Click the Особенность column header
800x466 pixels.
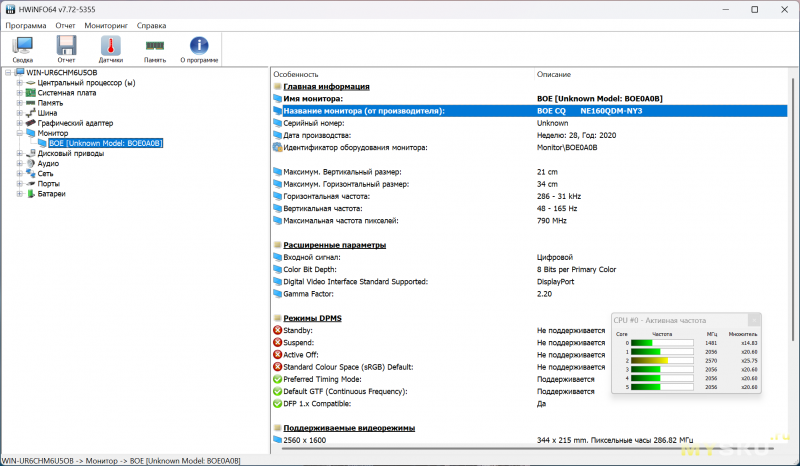[x=295, y=75]
